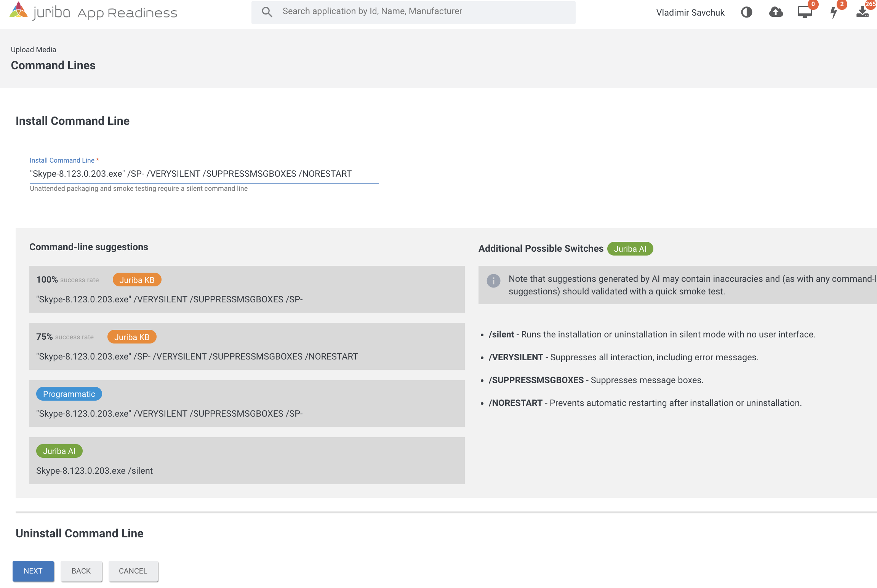This screenshot has width=877, height=588.
Task: Click the /NORESTART switch description
Action: tap(645, 403)
